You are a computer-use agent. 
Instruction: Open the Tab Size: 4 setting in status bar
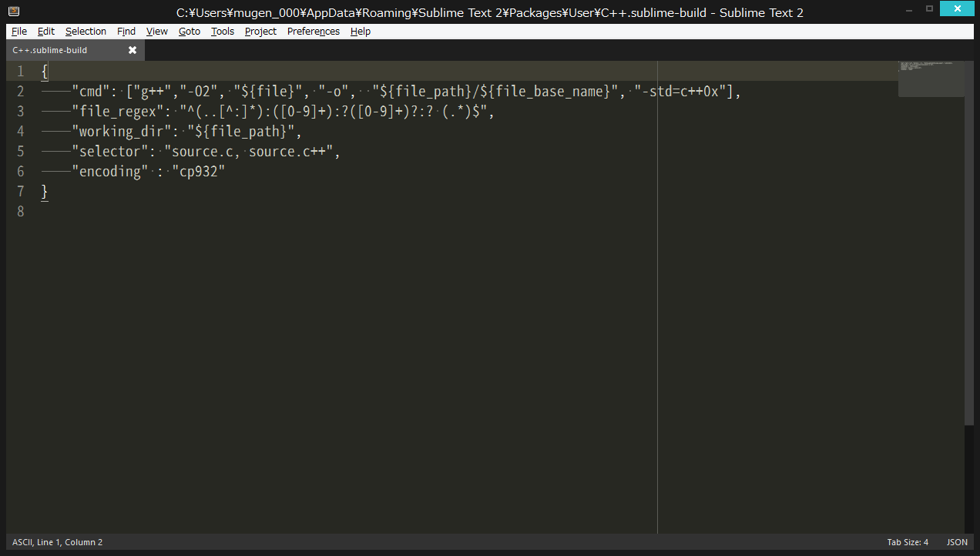click(x=908, y=542)
